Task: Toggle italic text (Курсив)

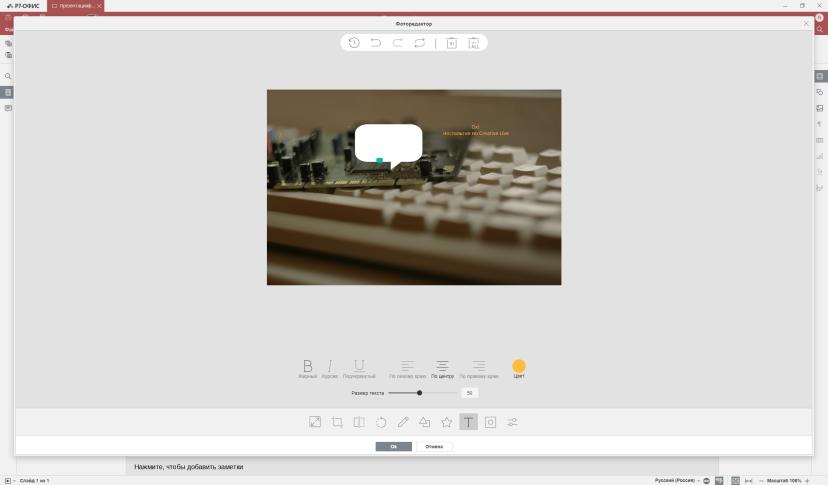Action: pyautogui.click(x=330, y=369)
